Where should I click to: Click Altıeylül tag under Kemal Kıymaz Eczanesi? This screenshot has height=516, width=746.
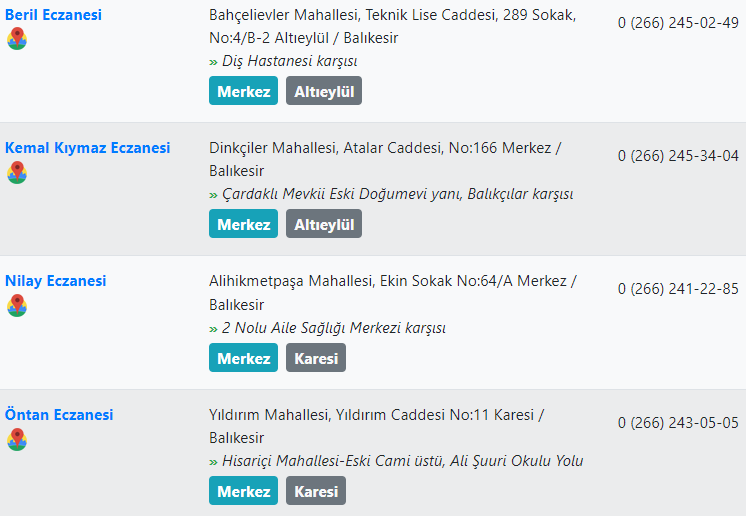click(324, 224)
